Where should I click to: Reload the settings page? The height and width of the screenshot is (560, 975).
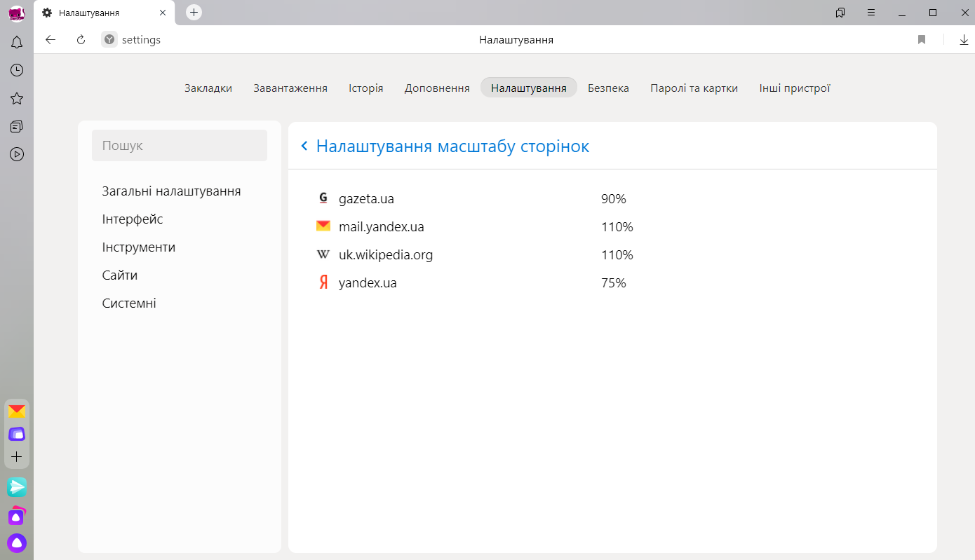coord(81,40)
